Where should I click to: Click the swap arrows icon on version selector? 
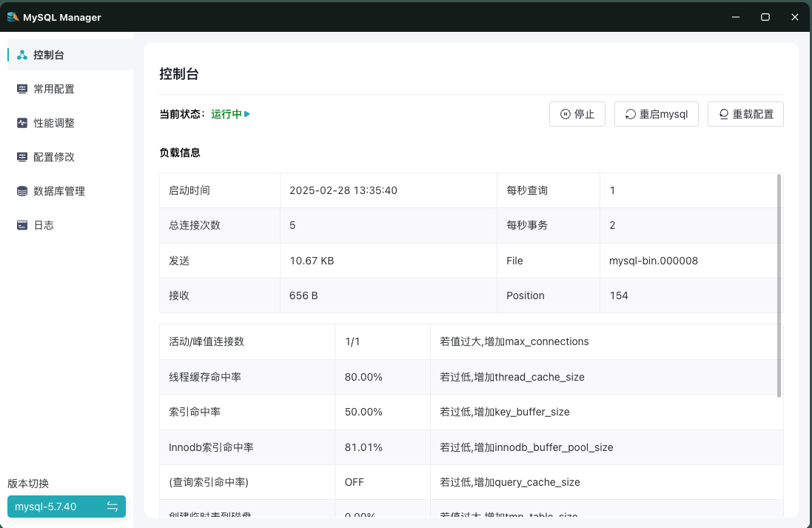113,507
